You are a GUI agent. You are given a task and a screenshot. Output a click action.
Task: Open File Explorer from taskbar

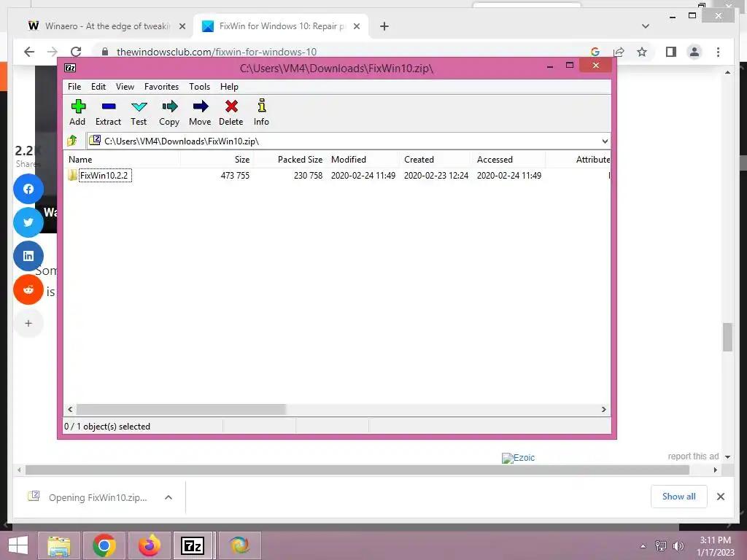[x=59, y=545]
